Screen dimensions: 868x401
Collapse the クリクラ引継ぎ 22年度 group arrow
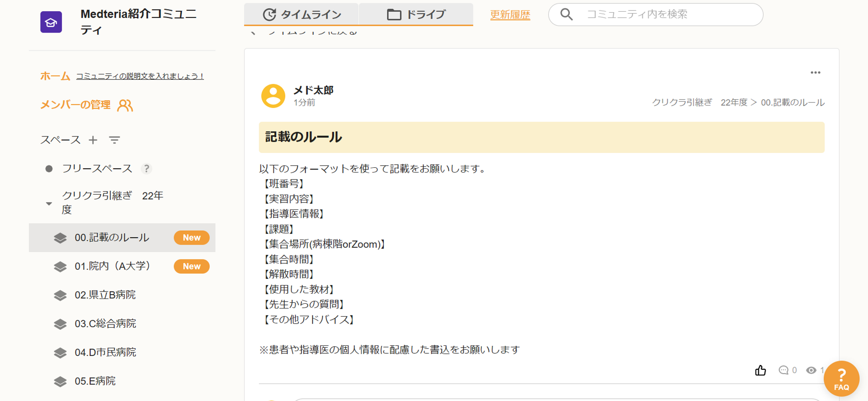click(49, 203)
